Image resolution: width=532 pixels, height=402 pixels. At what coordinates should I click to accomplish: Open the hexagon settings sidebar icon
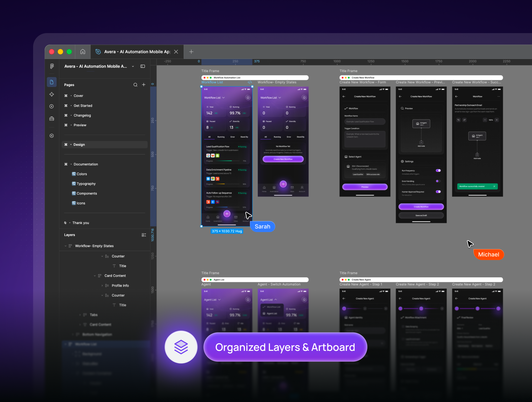(52, 136)
